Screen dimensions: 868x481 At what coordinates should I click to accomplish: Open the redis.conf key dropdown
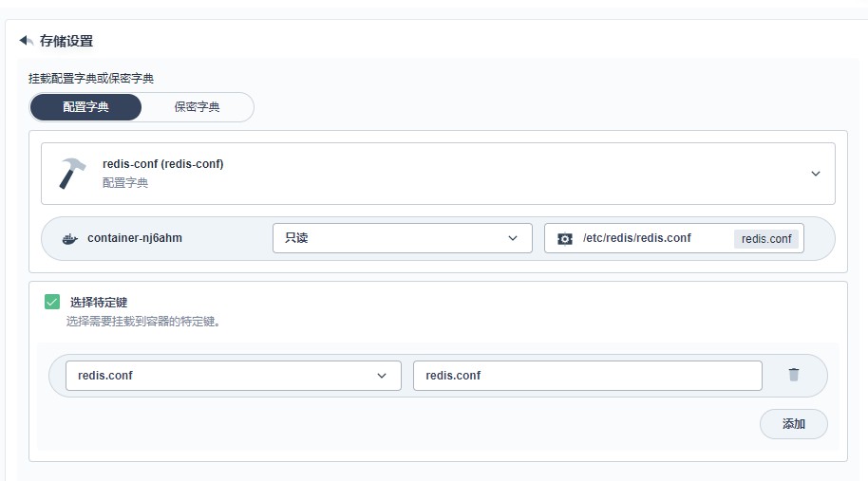click(x=233, y=376)
